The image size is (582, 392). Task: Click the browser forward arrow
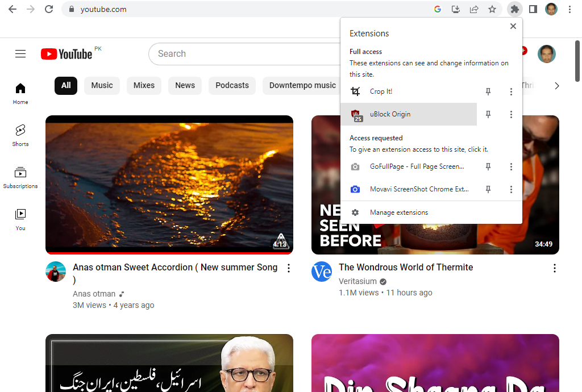(31, 9)
